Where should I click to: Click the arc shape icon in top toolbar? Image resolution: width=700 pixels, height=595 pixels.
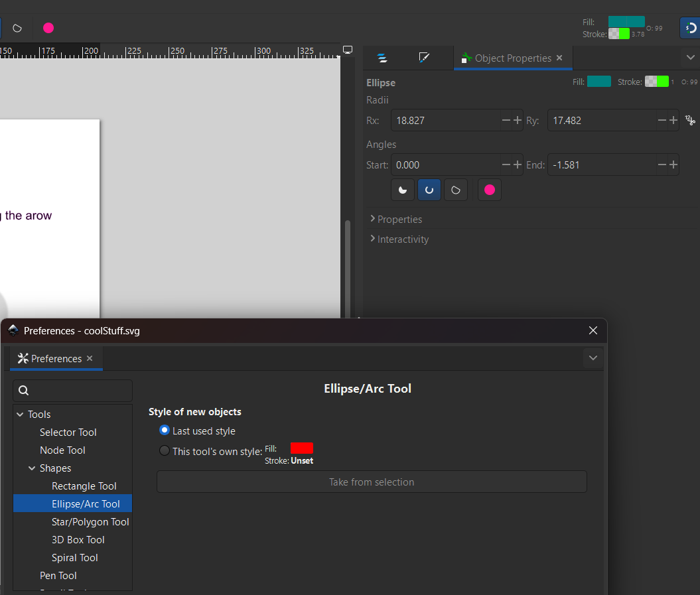(x=17, y=28)
